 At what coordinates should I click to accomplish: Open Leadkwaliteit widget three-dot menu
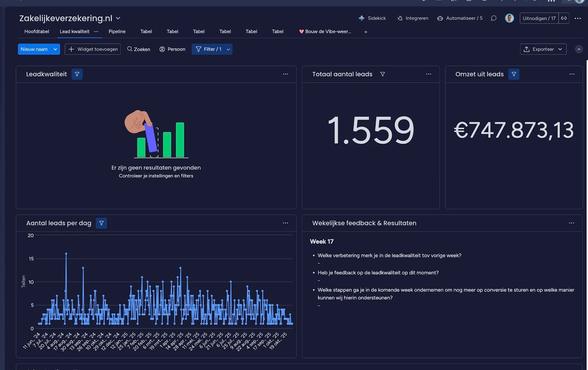tap(286, 74)
